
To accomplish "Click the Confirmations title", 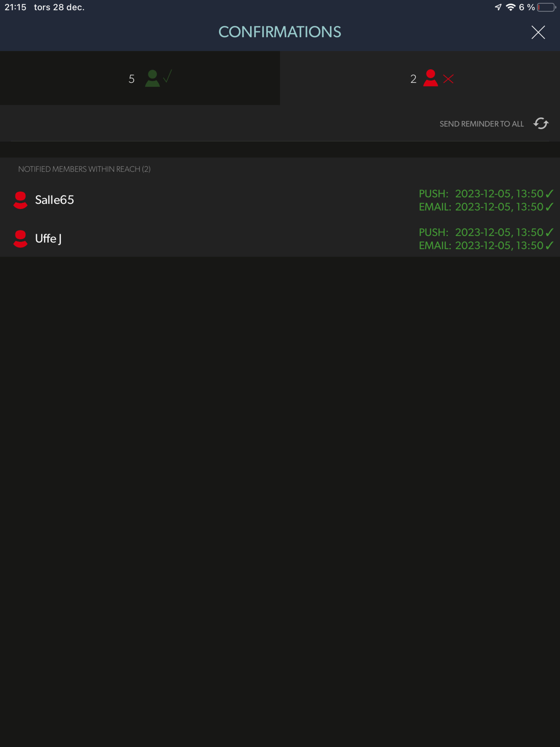I will point(280,32).
